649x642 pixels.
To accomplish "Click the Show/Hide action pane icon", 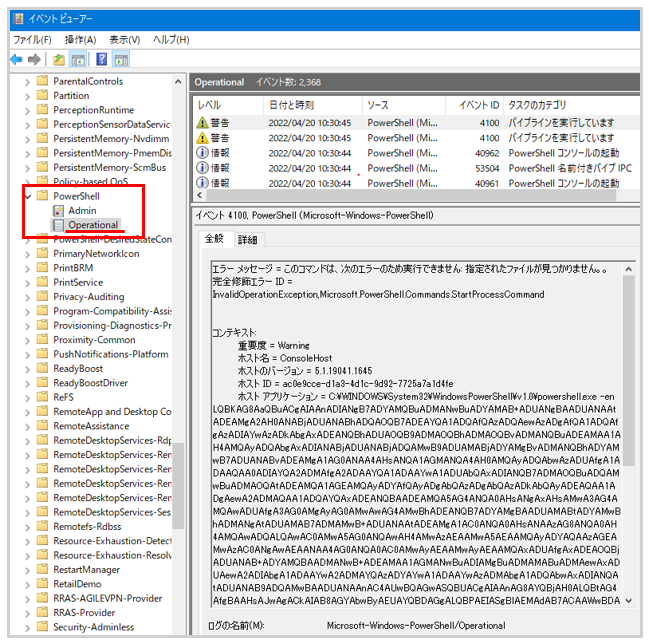I will point(121,60).
